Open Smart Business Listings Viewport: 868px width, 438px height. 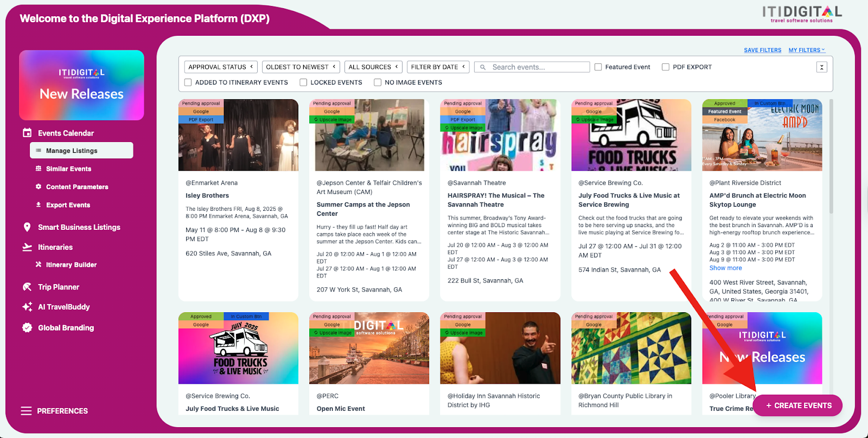[x=79, y=227]
